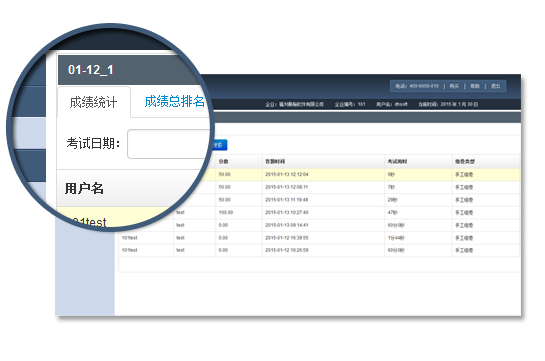Click the 组卷类型 column header
545x361 pixels.
click(465, 162)
